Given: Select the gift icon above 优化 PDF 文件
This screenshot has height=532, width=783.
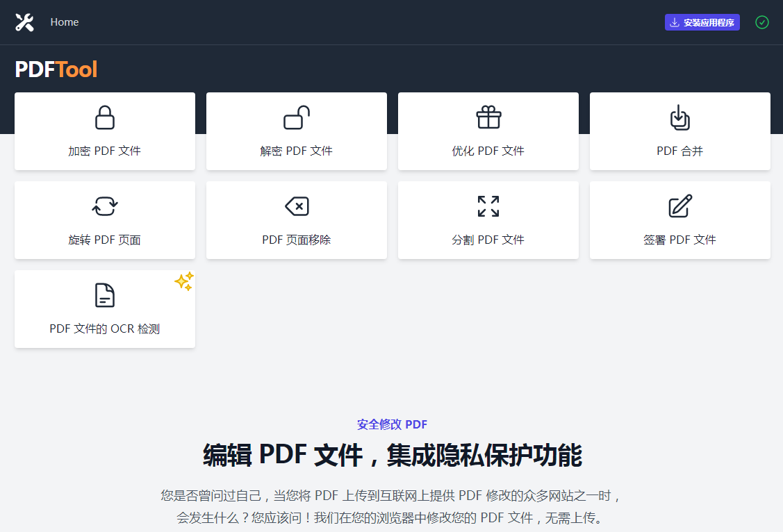Looking at the screenshot, I should pos(488,117).
